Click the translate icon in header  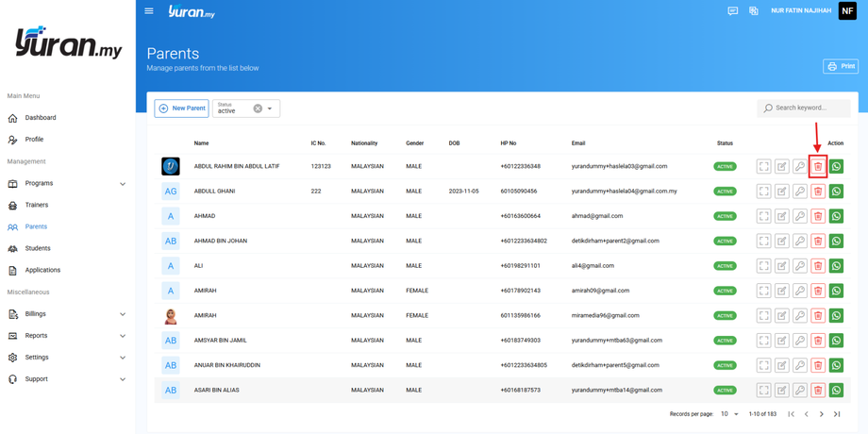pos(754,11)
